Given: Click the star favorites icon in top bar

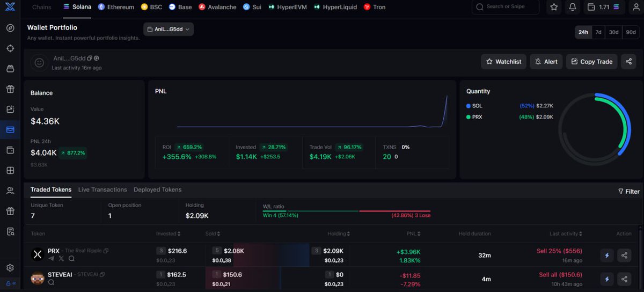Looking at the screenshot, I should click(554, 7).
